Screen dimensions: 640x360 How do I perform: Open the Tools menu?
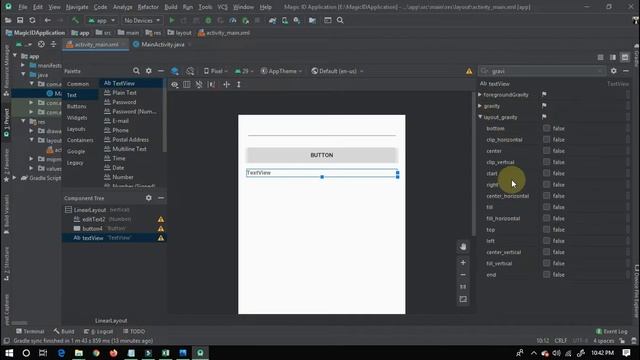tap(205, 7)
